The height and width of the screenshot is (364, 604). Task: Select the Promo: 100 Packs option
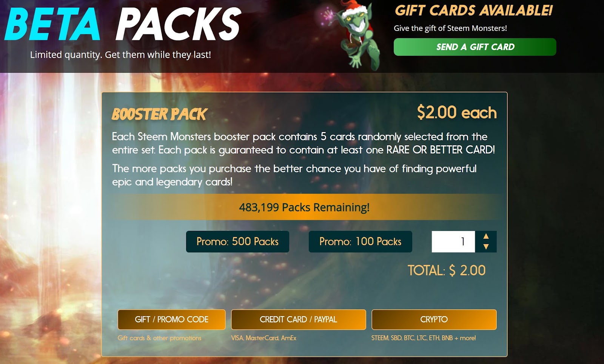pos(360,241)
